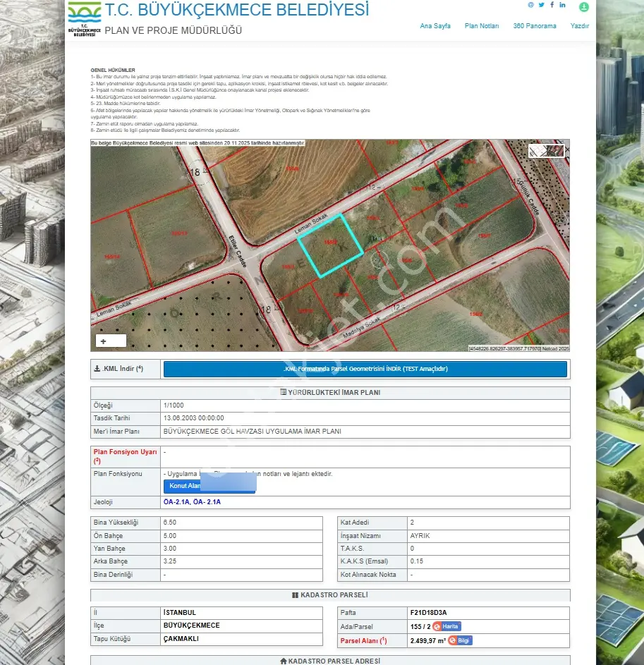Select the İl value İSTANBUL
The height and width of the screenshot is (665, 644).
180,613
